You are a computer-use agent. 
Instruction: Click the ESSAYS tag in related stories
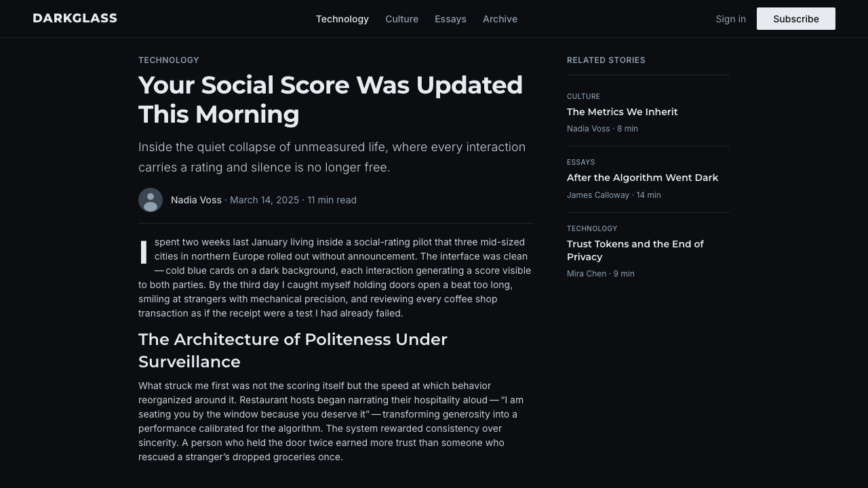pos(581,162)
